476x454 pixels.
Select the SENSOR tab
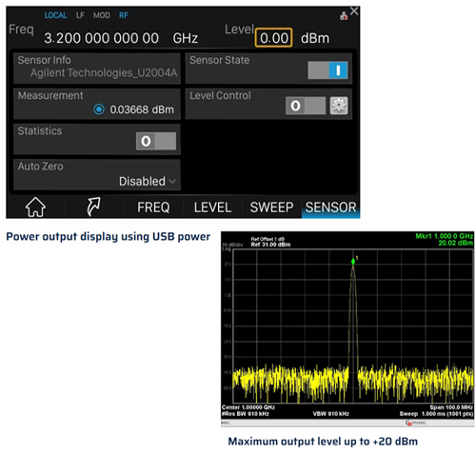[330, 207]
